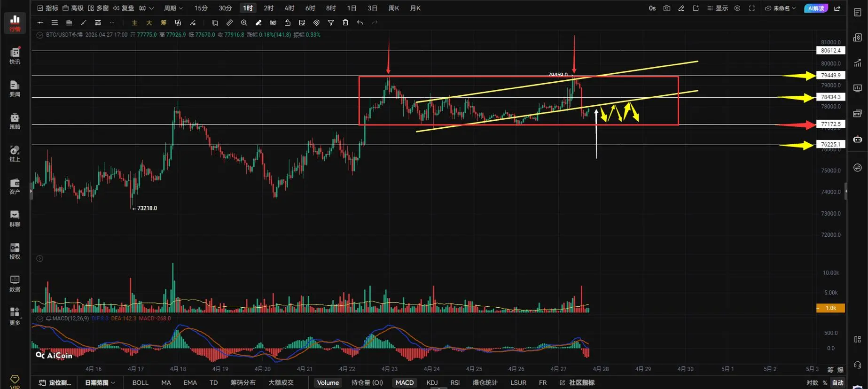The height and width of the screenshot is (389, 868).
Task: Click the 高级 advanced button
Action: click(73, 8)
